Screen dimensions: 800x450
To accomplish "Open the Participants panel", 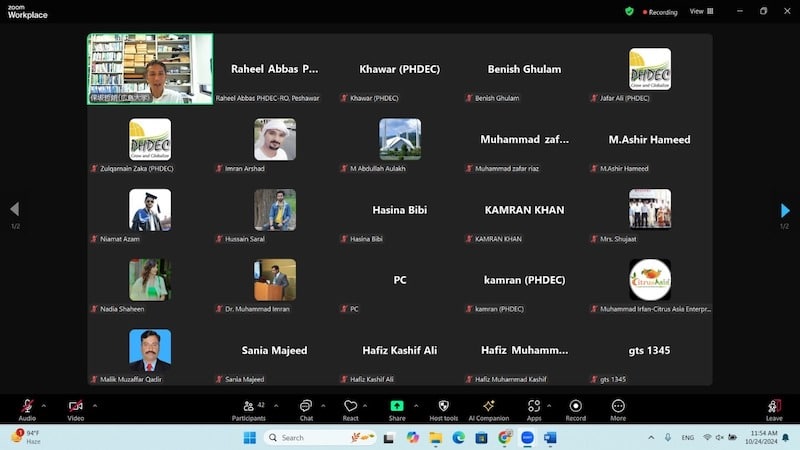I will click(x=247, y=408).
